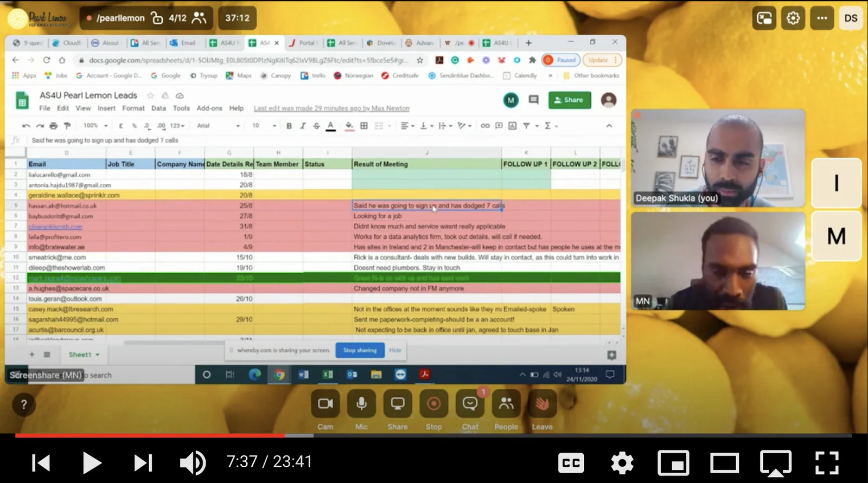Viewport: 868px width, 483px height.
Task: Format as currency with the £ icon
Action: 120,126
